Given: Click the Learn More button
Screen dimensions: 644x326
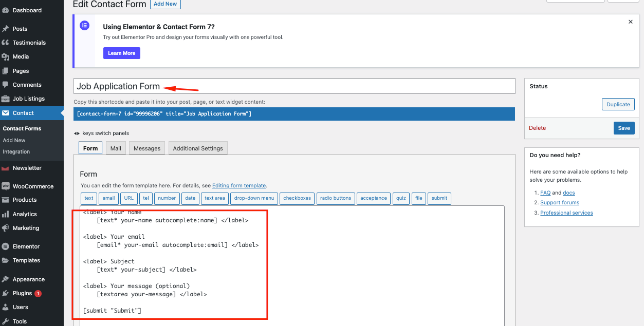Looking at the screenshot, I should [x=121, y=53].
